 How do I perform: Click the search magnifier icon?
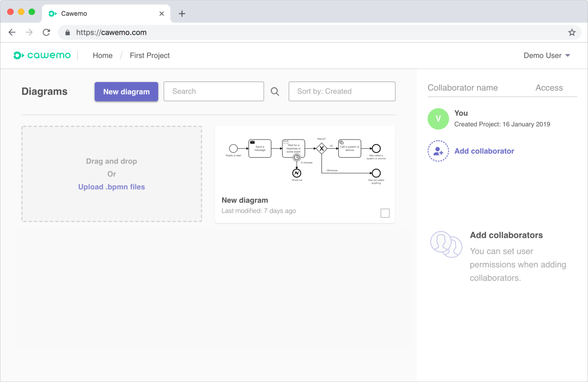[x=274, y=91]
